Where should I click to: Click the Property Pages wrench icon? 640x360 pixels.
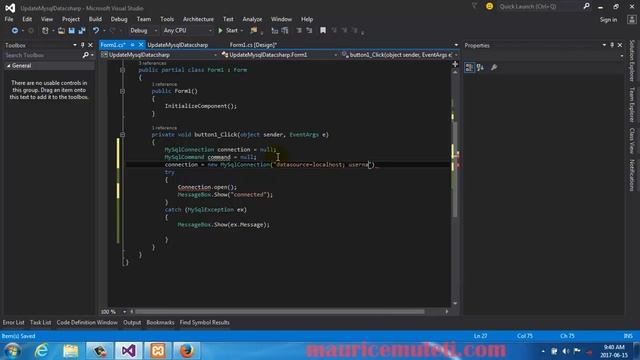pos(494,68)
